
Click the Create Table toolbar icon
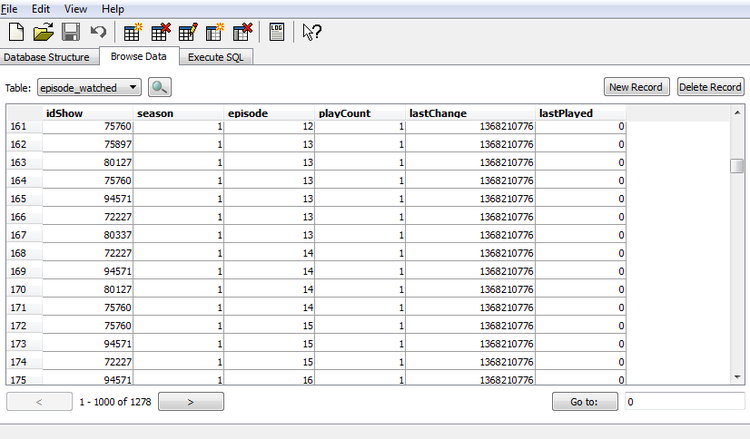(x=133, y=32)
